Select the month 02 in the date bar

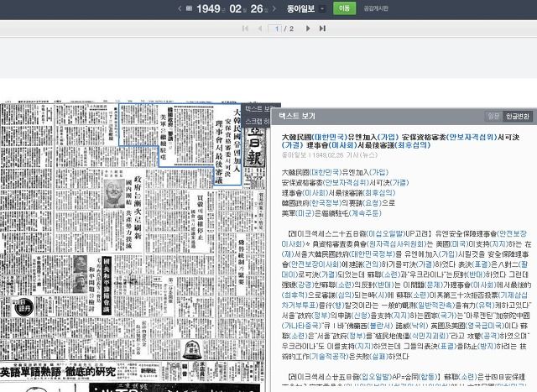pos(235,8)
